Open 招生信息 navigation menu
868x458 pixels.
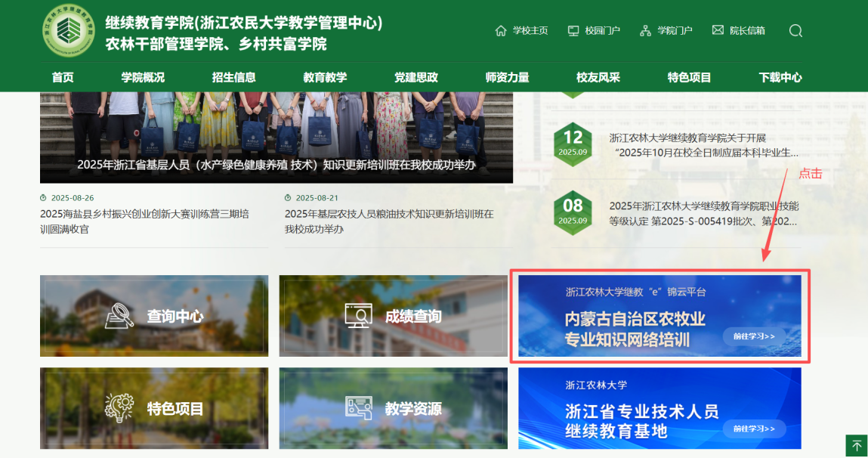point(234,77)
